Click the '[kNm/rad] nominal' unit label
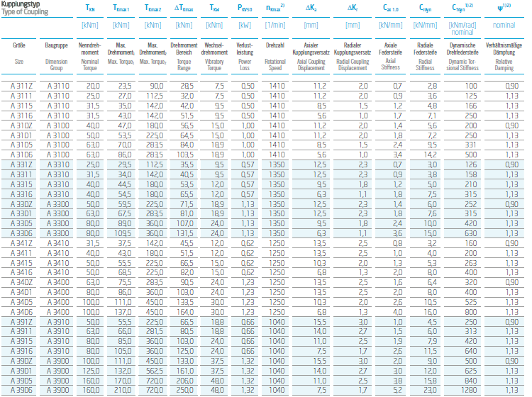Viewport: 532px width, 397px height. pyautogui.click(x=462, y=28)
